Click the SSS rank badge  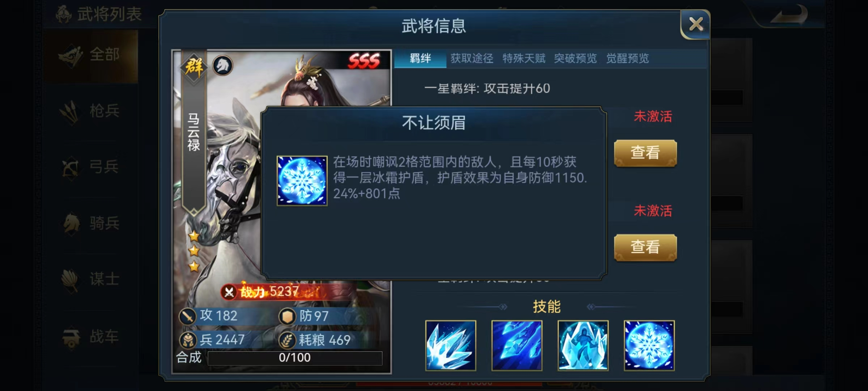364,61
